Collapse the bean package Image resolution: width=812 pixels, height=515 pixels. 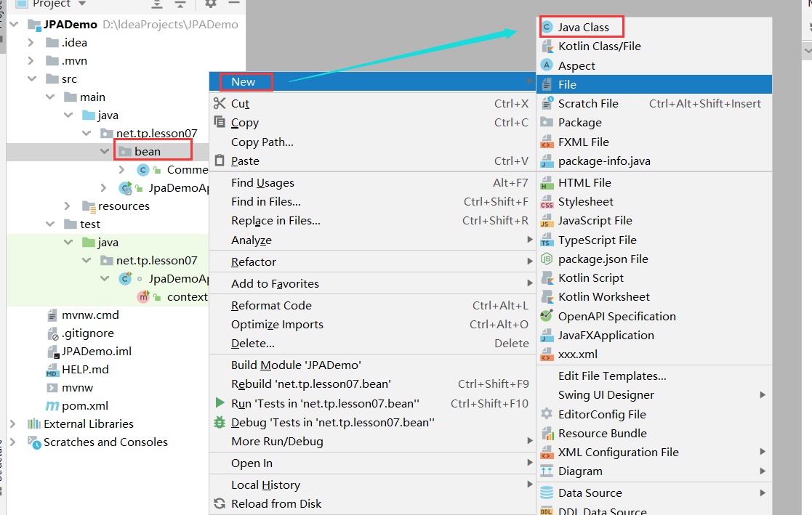point(105,151)
